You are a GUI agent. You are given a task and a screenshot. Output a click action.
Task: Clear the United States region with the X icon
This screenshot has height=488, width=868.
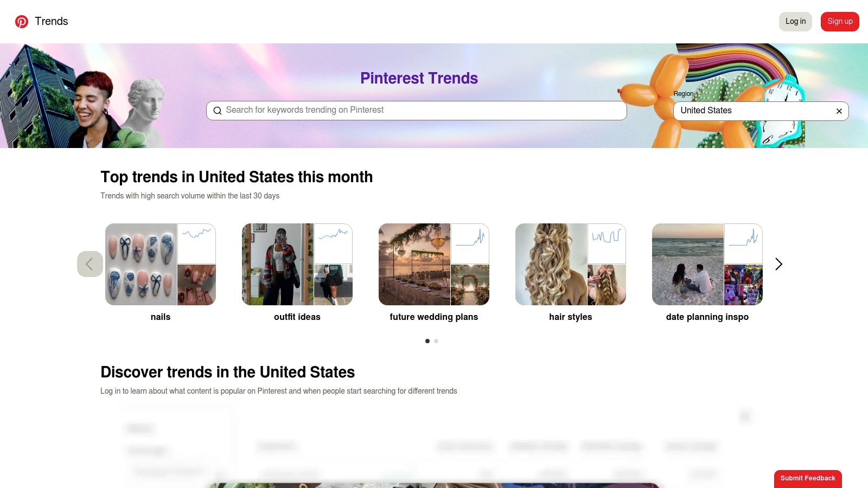click(839, 111)
